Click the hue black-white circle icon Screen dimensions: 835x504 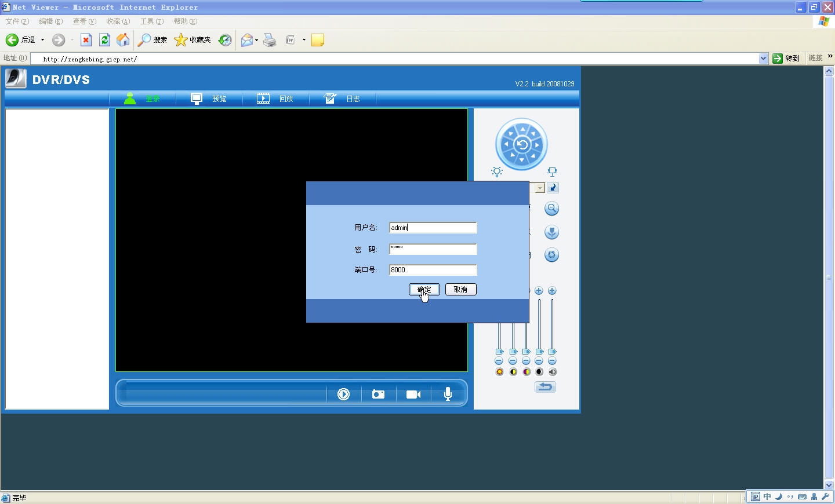pos(539,372)
